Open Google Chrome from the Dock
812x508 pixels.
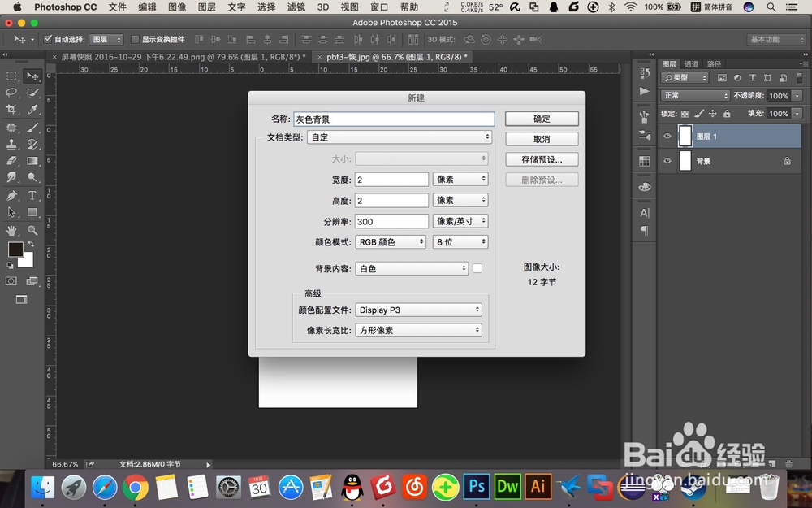click(x=135, y=487)
